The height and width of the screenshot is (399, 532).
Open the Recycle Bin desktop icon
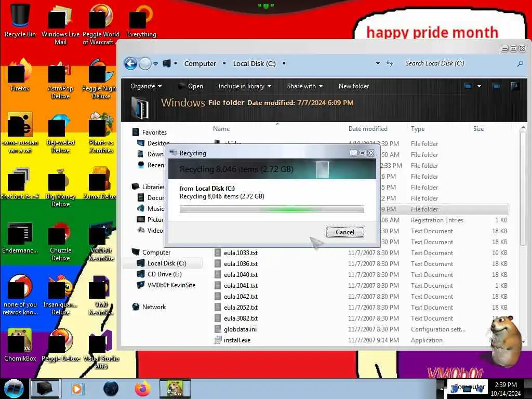click(x=20, y=21)
